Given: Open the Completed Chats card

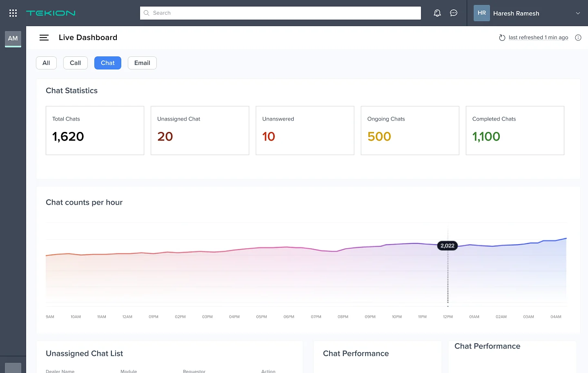Looking at the screenshot, I should 515,130.
